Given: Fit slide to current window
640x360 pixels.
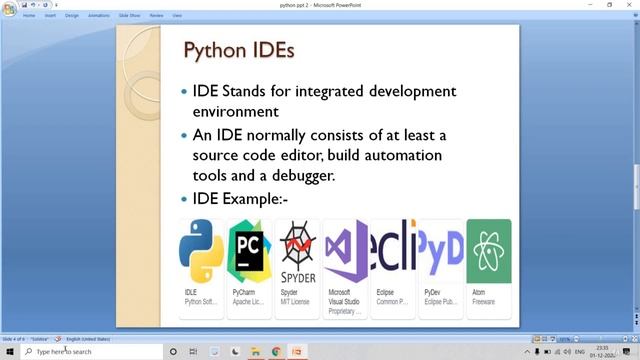Looking at the screenshot, I should point(634,339).
